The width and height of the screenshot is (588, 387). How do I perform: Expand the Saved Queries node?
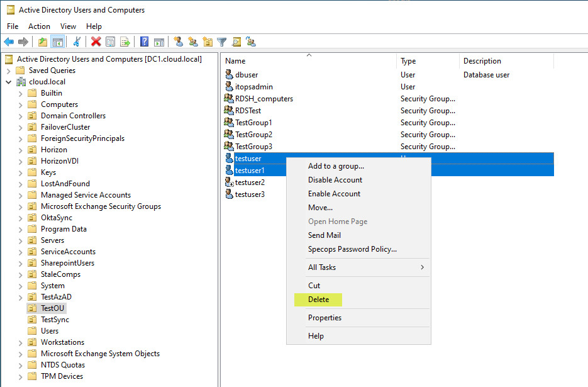point(9,70)
